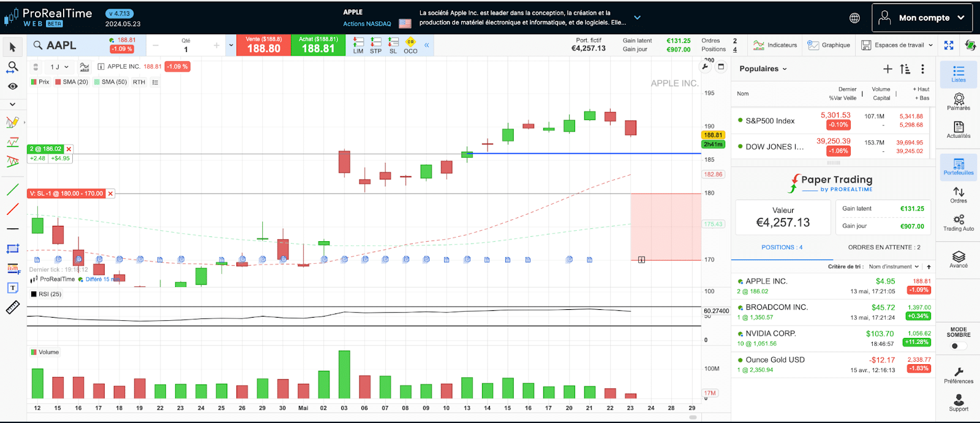This screenshot has width=980, height=423.
Task: Add an SL stop-loss order
Action: tap(393, 45)
